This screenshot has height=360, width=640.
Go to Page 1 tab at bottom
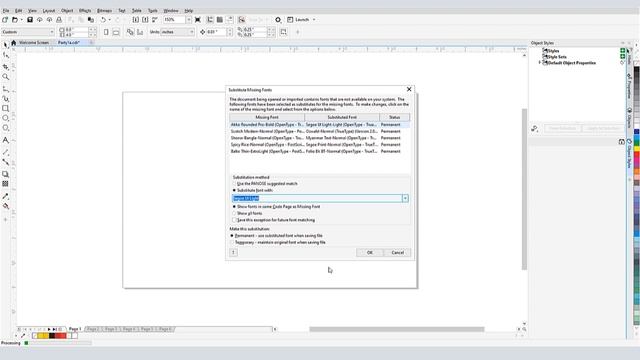point(75,329)
